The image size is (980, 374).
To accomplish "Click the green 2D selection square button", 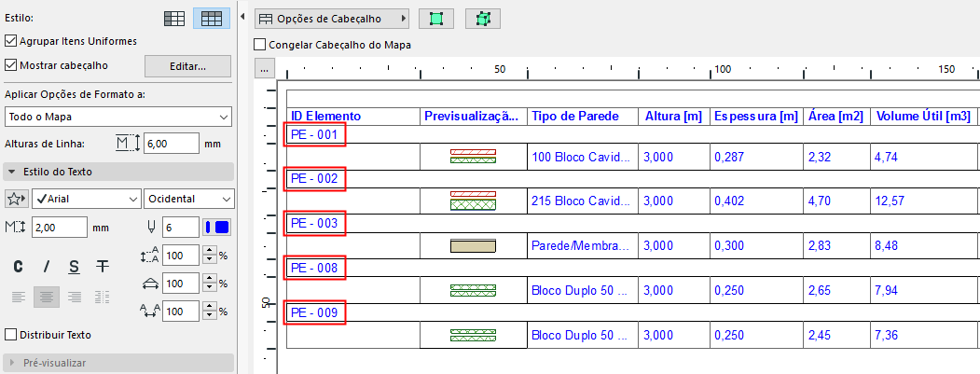I will point(435,20).
